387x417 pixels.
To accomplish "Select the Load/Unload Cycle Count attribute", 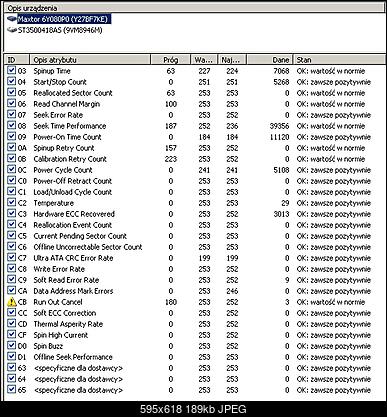I will tap(73, 192).
